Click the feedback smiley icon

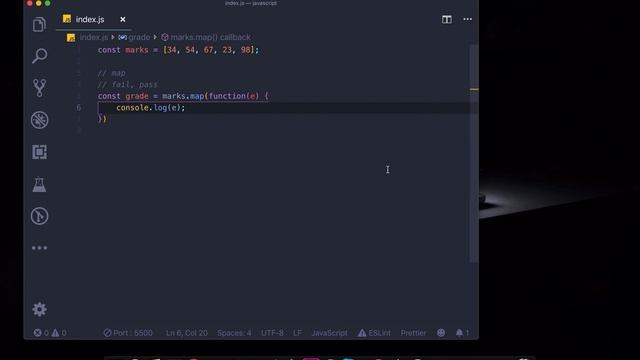[441, 333]
